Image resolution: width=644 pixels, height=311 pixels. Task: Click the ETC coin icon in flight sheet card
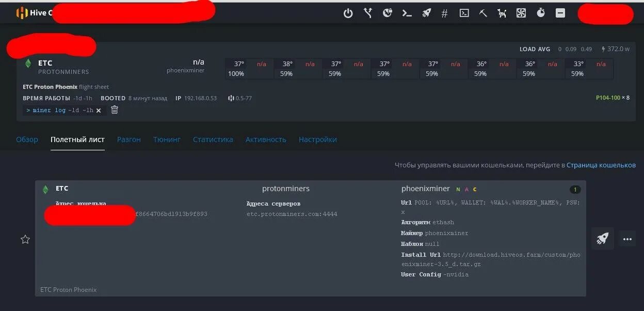point(45,189)
